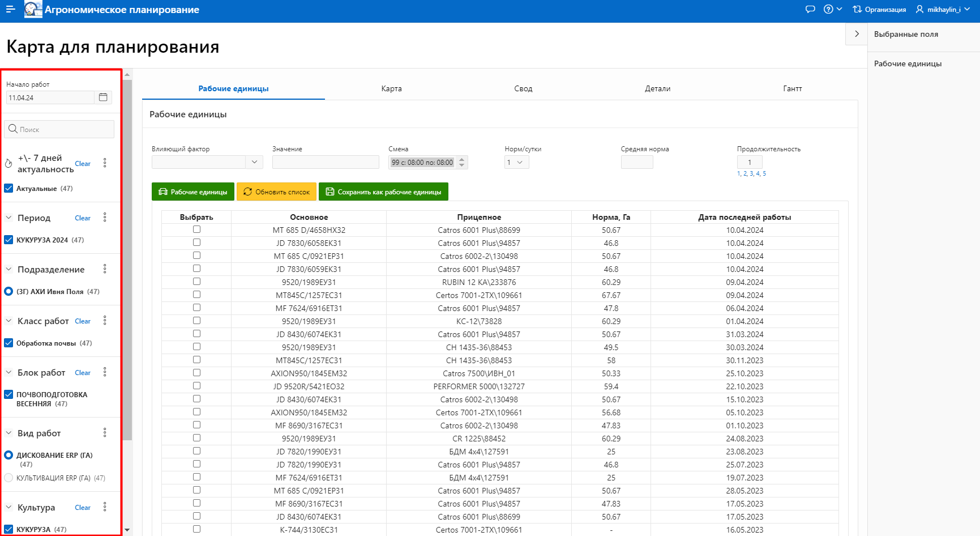The width and height of the screenshot is (980, 536).
Task: Click the comments speech bubble icon
Action: point(810,10)
